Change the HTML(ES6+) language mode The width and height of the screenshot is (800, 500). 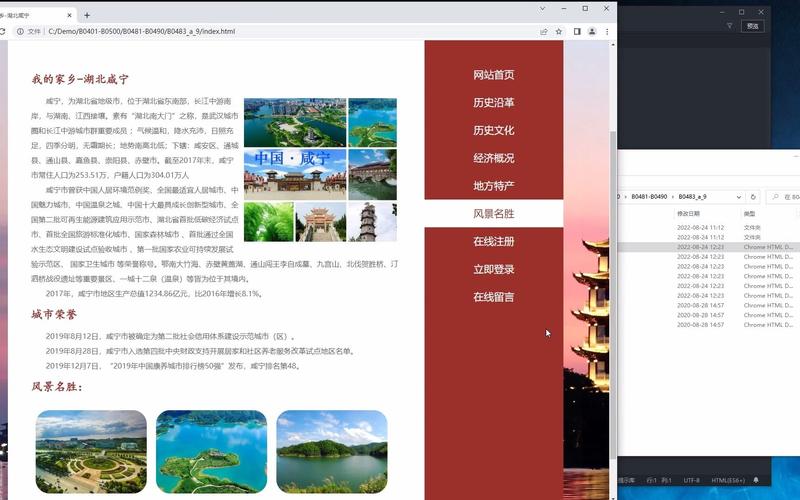coord(728,481)
